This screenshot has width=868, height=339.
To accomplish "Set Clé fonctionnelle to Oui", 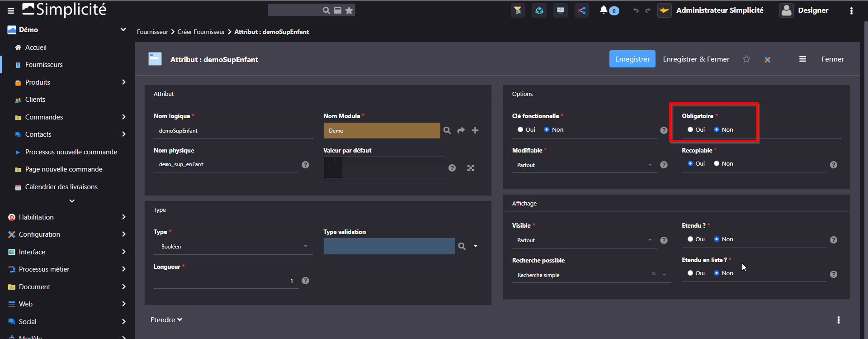I will coord(520,129).
